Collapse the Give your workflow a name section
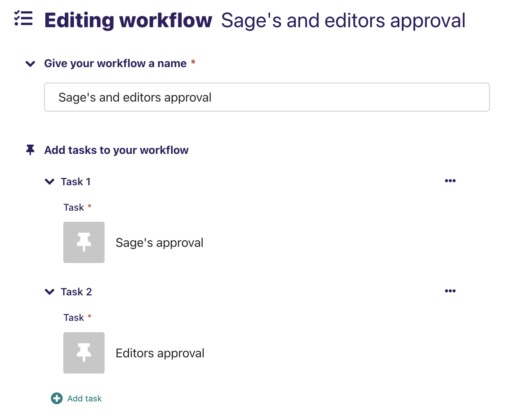The height and width of the screenshot is (420, 505). pyautogui.click(x=30, y=63)
